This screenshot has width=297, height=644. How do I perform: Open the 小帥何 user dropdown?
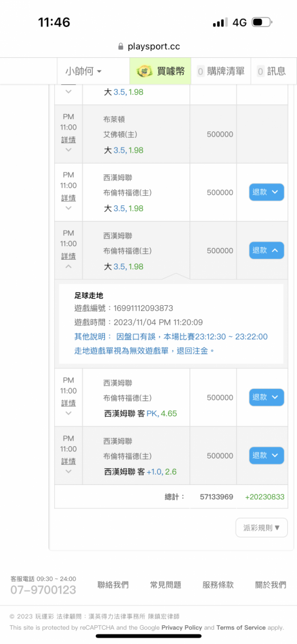83,71
